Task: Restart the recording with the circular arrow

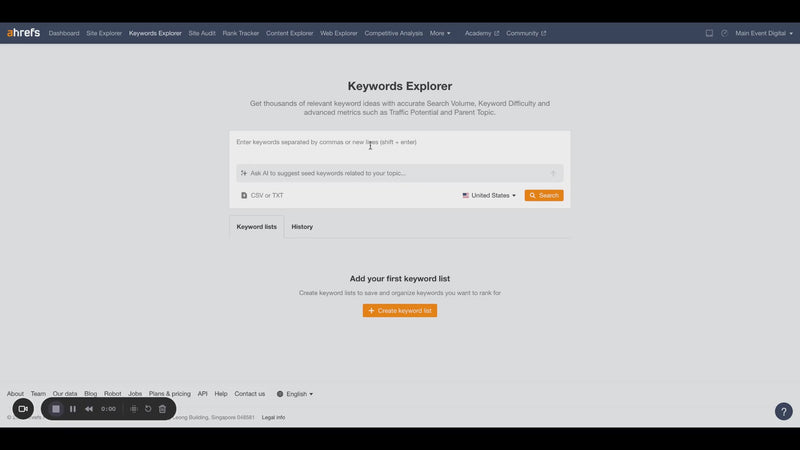Action: pos(148,409)
